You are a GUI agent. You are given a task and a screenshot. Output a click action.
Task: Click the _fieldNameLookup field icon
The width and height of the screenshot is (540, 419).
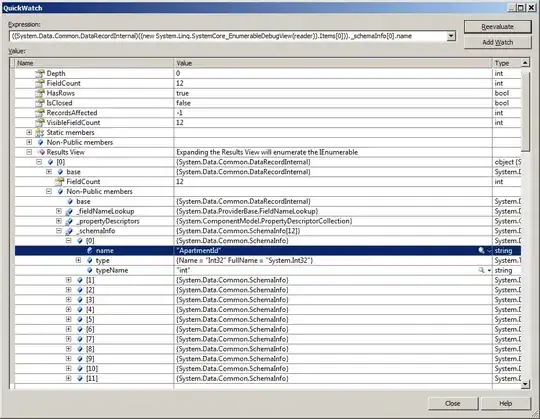pos(69,211)
